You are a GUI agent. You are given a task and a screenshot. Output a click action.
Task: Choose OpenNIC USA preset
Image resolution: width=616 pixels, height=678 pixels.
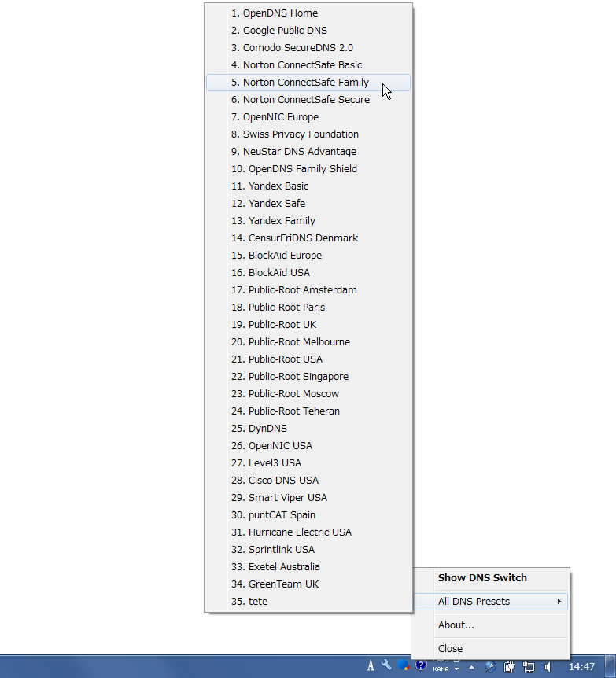point(308,446)
